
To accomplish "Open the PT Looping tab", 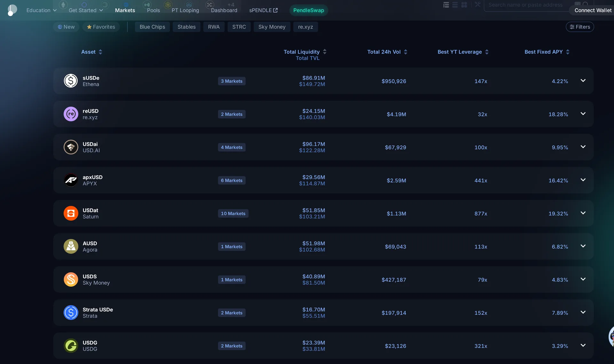I will [x=185, y=10].
